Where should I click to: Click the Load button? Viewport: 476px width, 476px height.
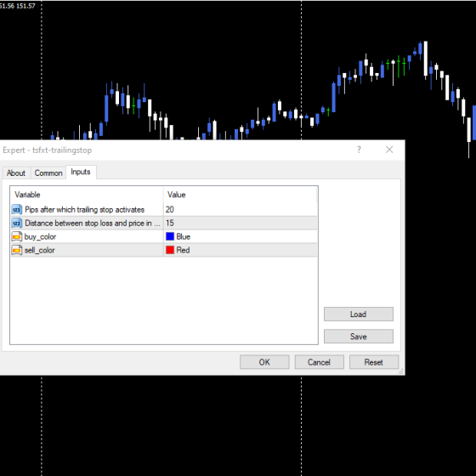point(358,314)
